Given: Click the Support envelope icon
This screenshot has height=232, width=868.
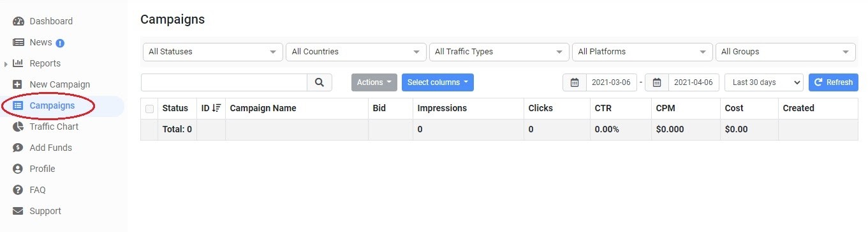Looking at the screenshot, I should coord(18,211).
